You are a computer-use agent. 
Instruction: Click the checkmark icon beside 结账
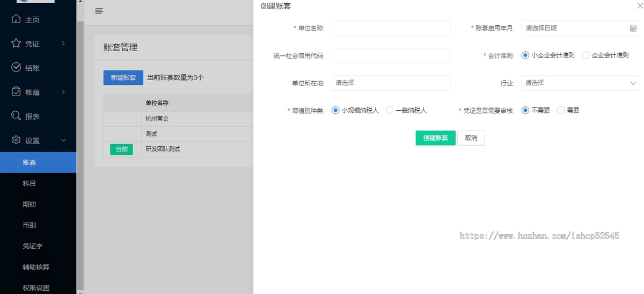(16, 68)
